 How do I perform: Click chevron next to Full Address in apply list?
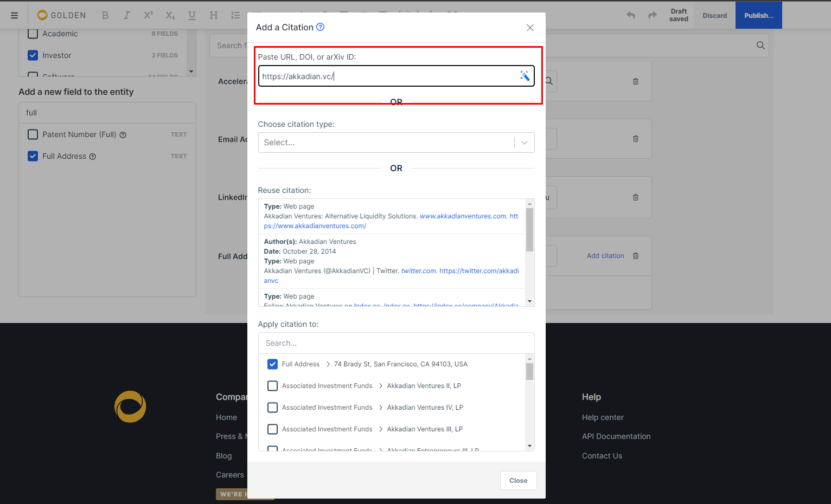point(328,364)
